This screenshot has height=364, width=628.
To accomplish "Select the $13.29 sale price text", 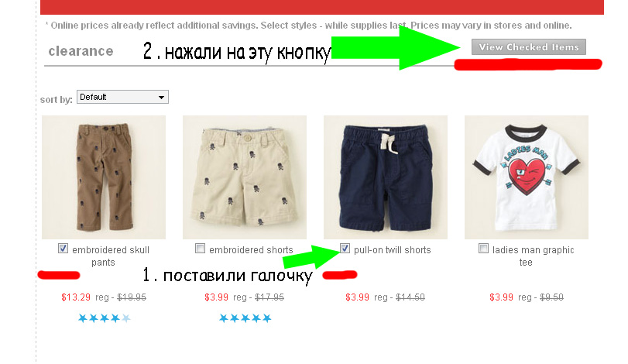I will coord(76,297).
